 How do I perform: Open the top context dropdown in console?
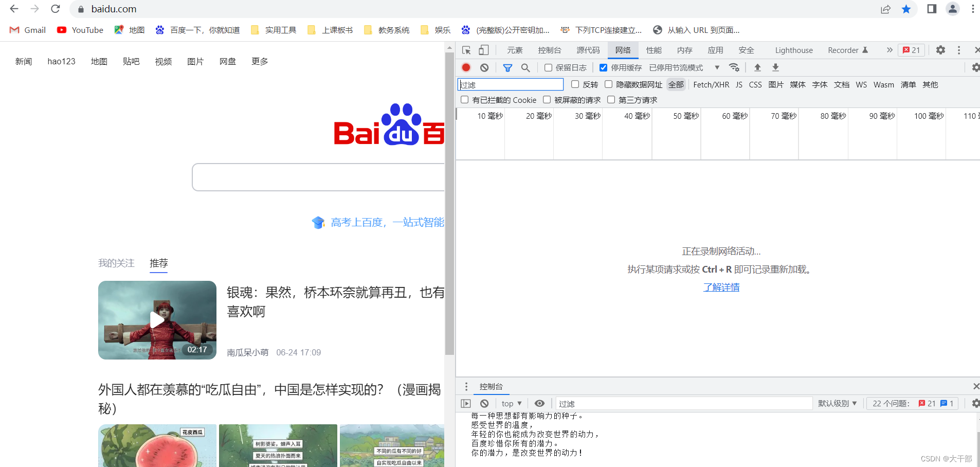pos(512,404)
